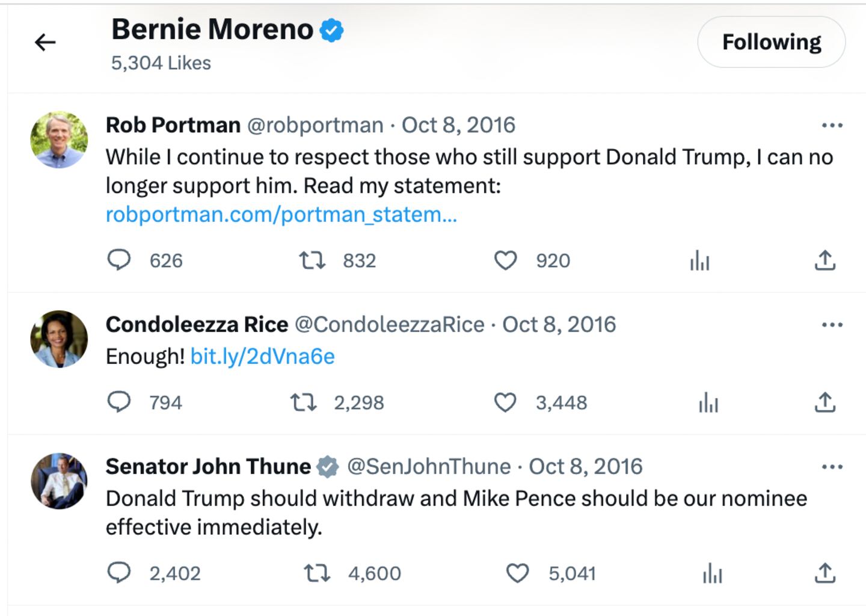
Task: View analytics for Condoleezza Rice's tweet
Action: (708, 402)
